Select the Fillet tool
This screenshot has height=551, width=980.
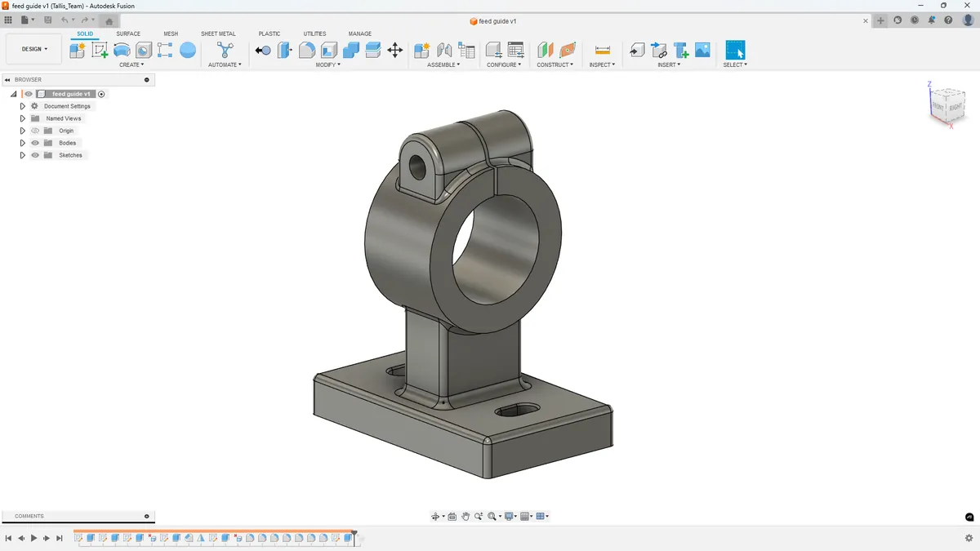(x=306, y=51)
